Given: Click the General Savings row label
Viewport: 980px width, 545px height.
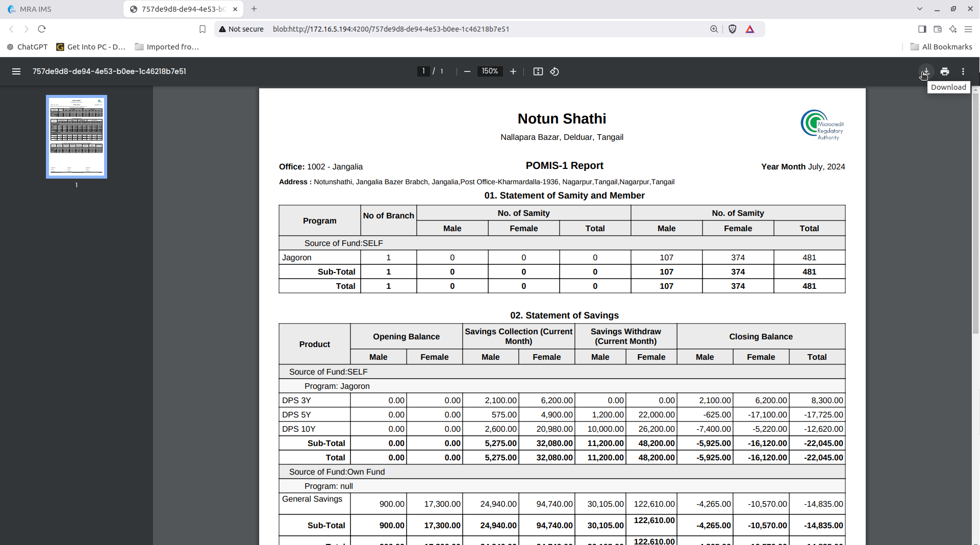Looking at the screenshot, I should 312,499.
